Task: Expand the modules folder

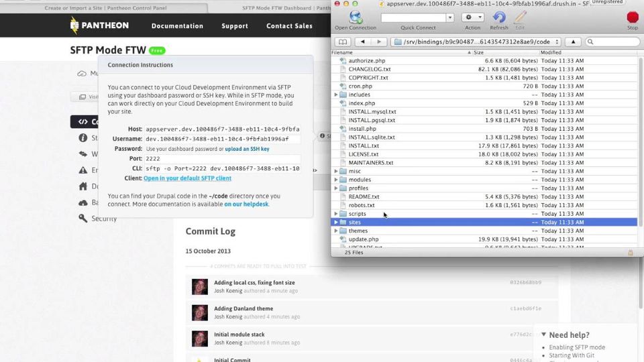Action: [336, 180]
